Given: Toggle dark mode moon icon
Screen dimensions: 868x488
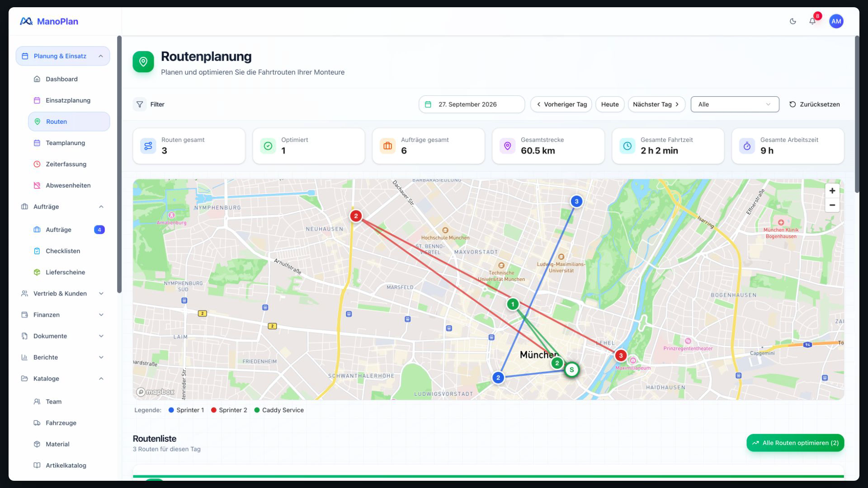Looking at the screenshot, I should click(x=793, y=21).
